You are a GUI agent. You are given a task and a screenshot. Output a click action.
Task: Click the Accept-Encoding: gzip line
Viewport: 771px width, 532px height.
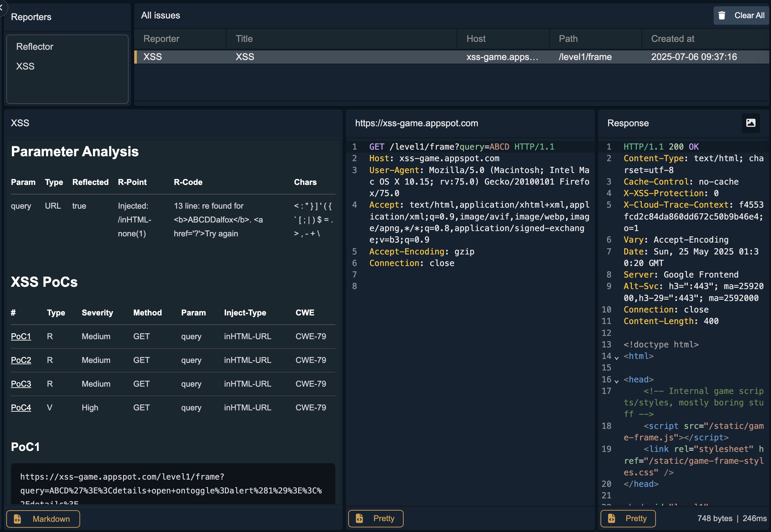(421, 252)
